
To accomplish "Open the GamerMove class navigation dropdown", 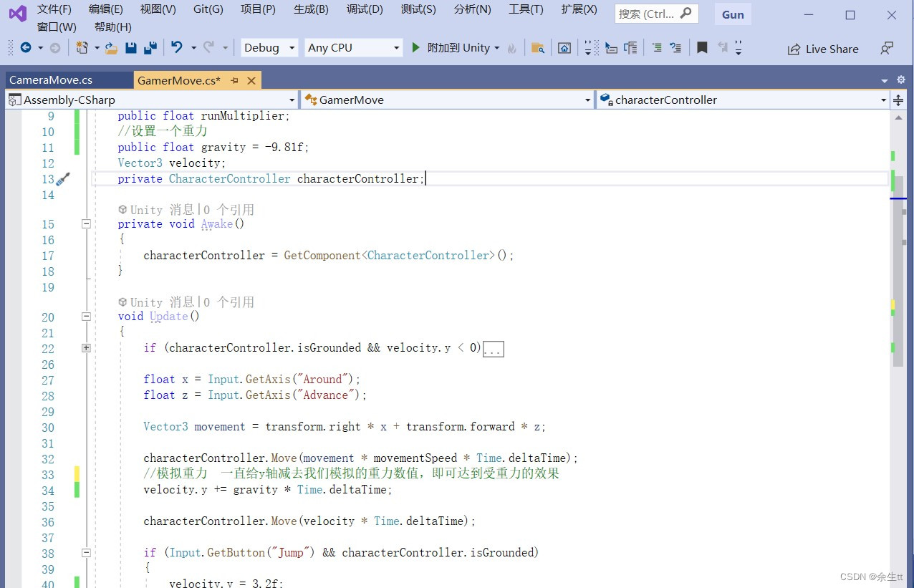I will [x=447, y=100].
